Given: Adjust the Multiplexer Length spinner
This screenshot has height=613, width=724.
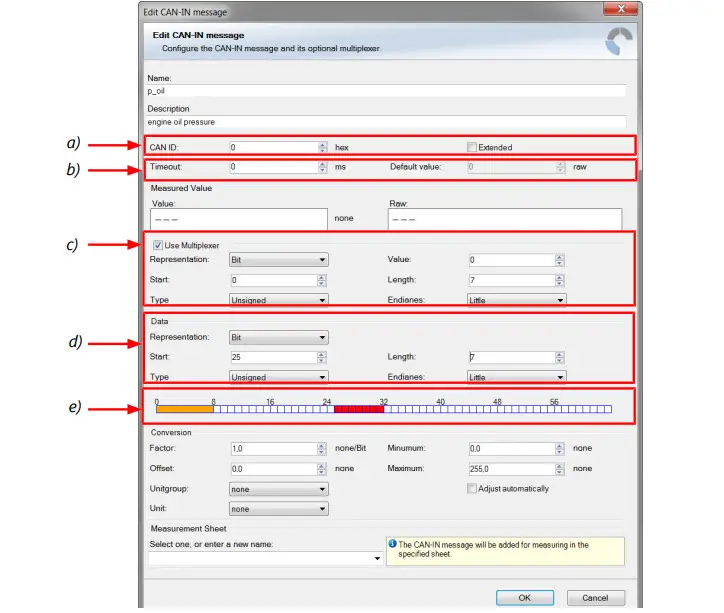Looking at the screenshot, I should pyautogui.click(x=560, y=280).
